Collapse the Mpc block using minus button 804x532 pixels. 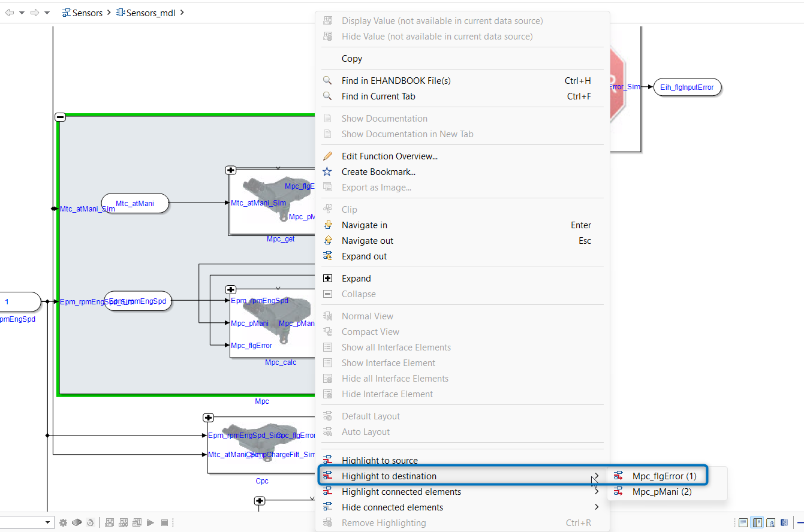(60, 117)
